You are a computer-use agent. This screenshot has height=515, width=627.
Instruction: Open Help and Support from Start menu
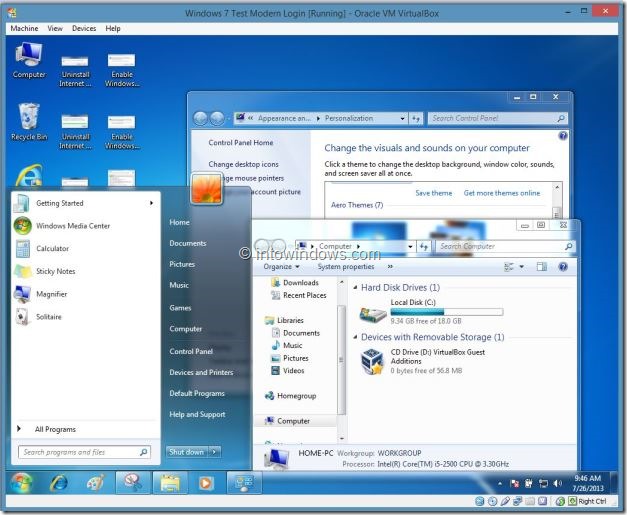[x=197, y=415]
